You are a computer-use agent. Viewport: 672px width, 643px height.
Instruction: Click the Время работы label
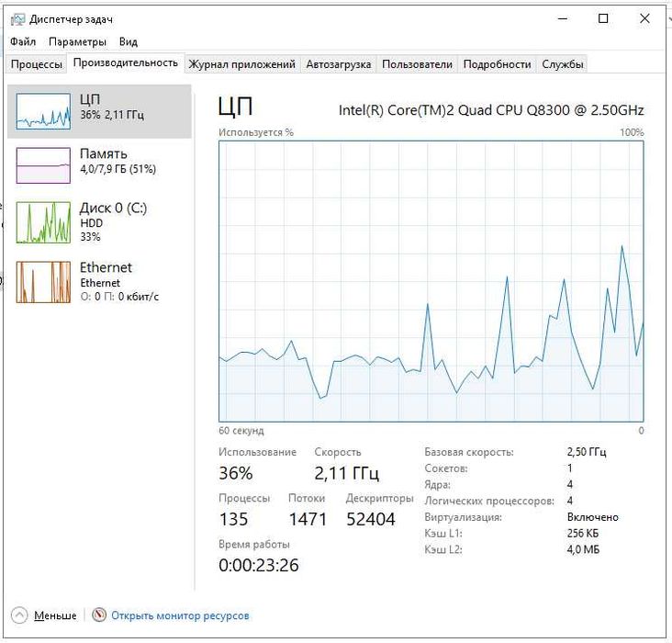(x=254, y=544)
